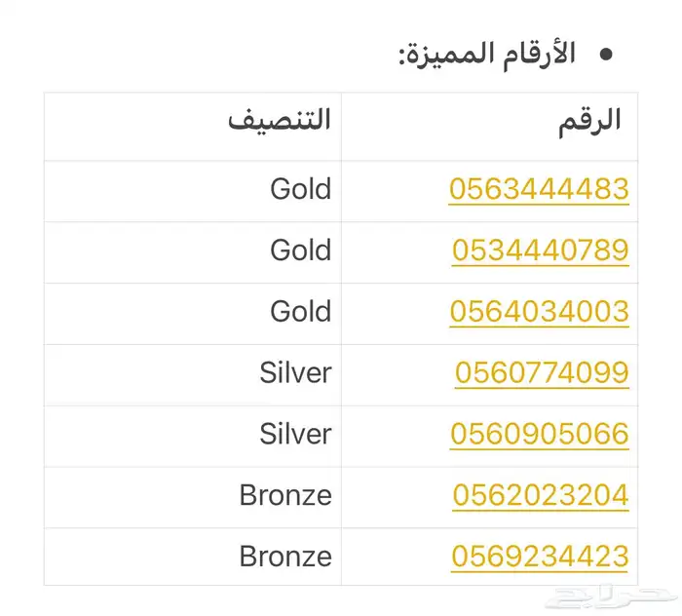Tap the 0560905066 number link
This screenshot has height=616, width=682.
click(539, 434)
